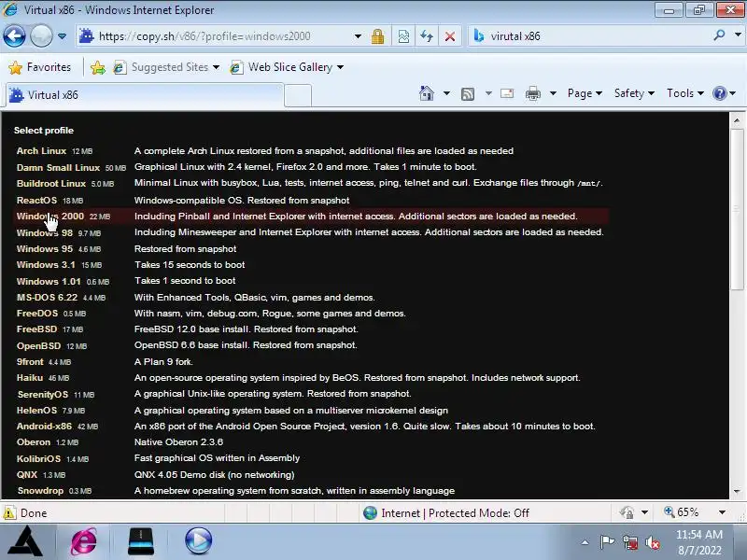
Task: Go to the Home page icon
Action: click(x=427, y=93)
